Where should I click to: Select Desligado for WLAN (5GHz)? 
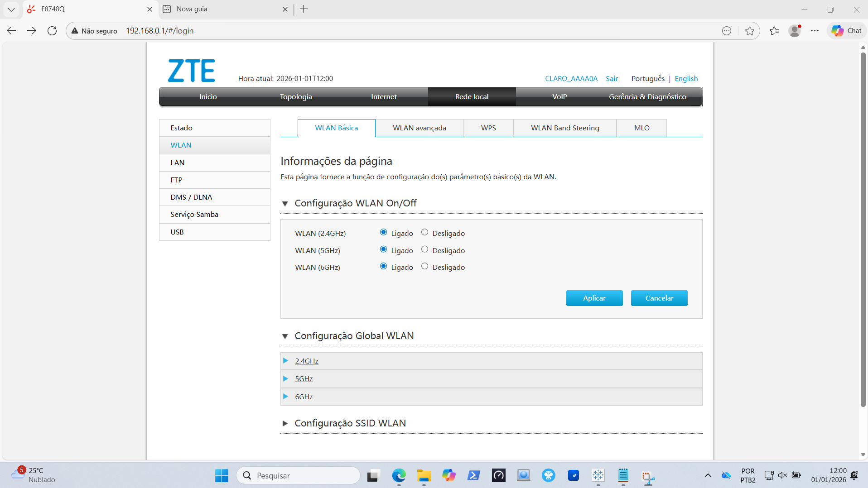424,249
